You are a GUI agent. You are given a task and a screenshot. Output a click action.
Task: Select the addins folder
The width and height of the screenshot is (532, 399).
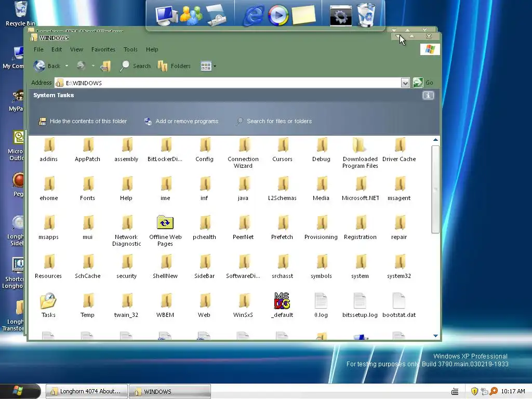point(48,150)
